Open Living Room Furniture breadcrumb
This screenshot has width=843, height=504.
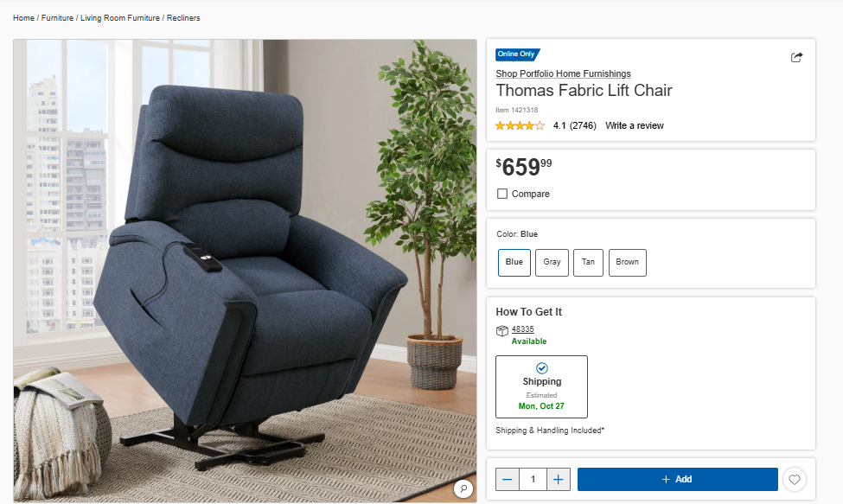pyautogui.click(x=120, y=18)
